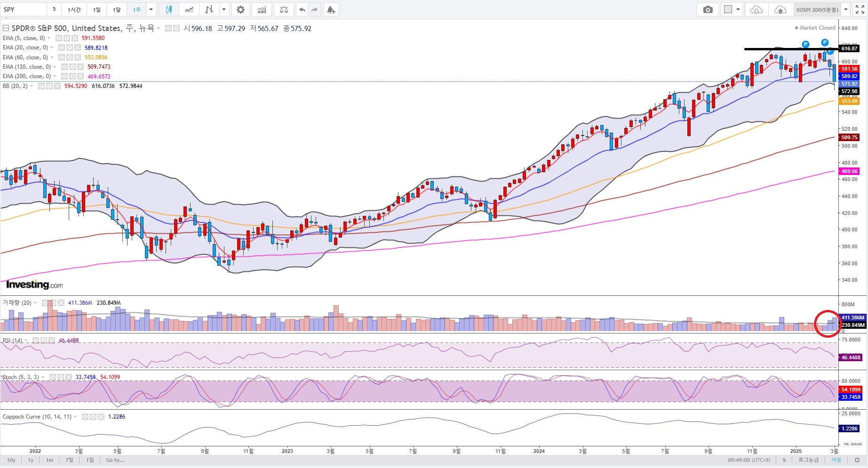
Task: Set range to 1y
Action: (x=31, y=460)
